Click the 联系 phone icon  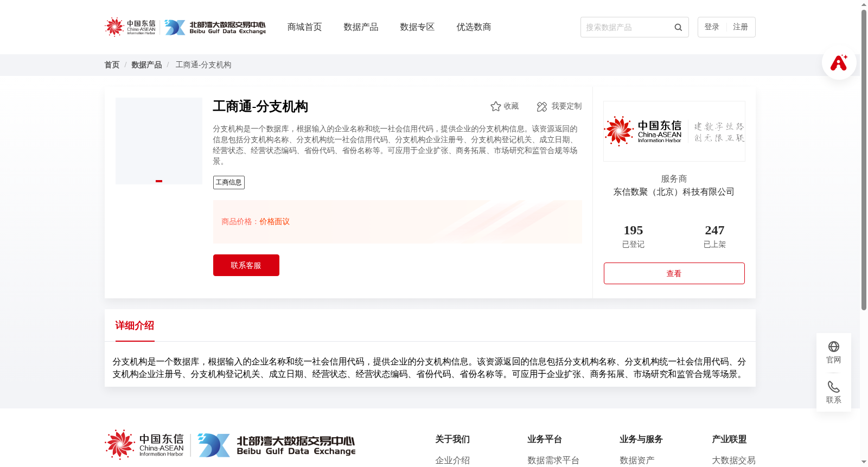pyautogui.click(x=834, y=387)
